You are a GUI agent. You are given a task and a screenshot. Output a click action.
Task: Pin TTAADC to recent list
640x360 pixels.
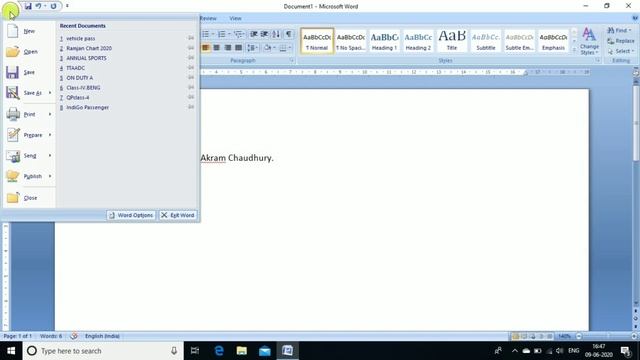tap(191, 67)
